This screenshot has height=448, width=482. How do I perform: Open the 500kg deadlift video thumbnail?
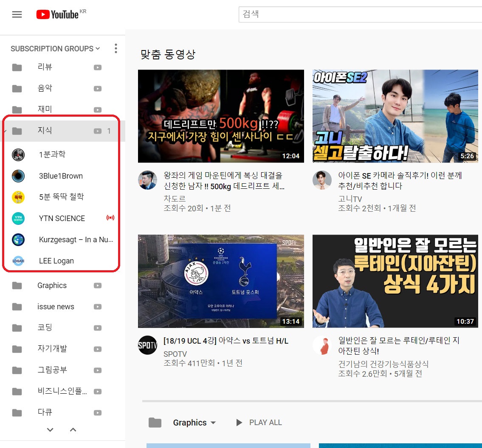(x=221, y=116)
